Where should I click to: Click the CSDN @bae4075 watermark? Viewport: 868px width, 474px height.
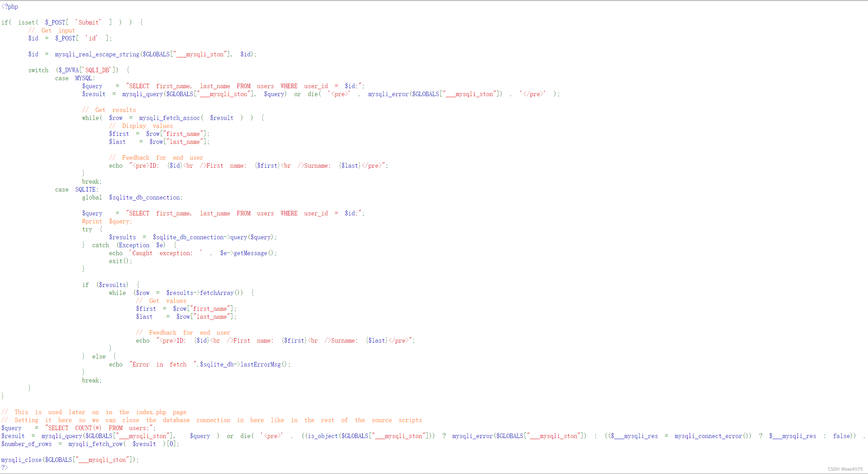[845, 469]
